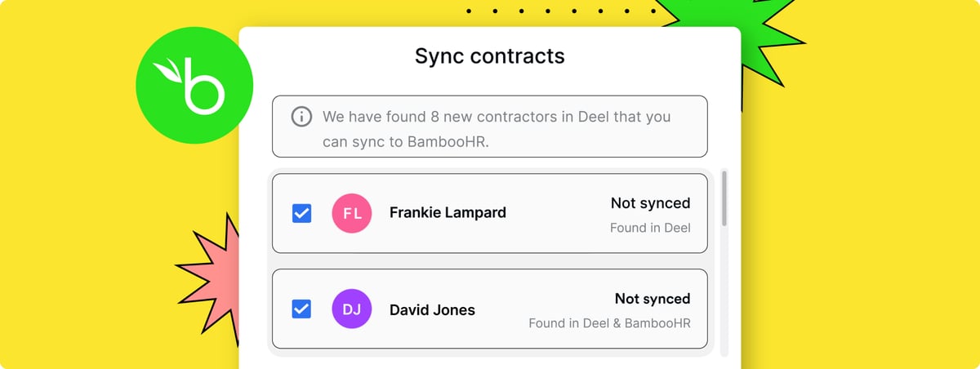Click David Jones's Not synced status
The width and height of the screenshot is (980, 369).
pos(652,299)
